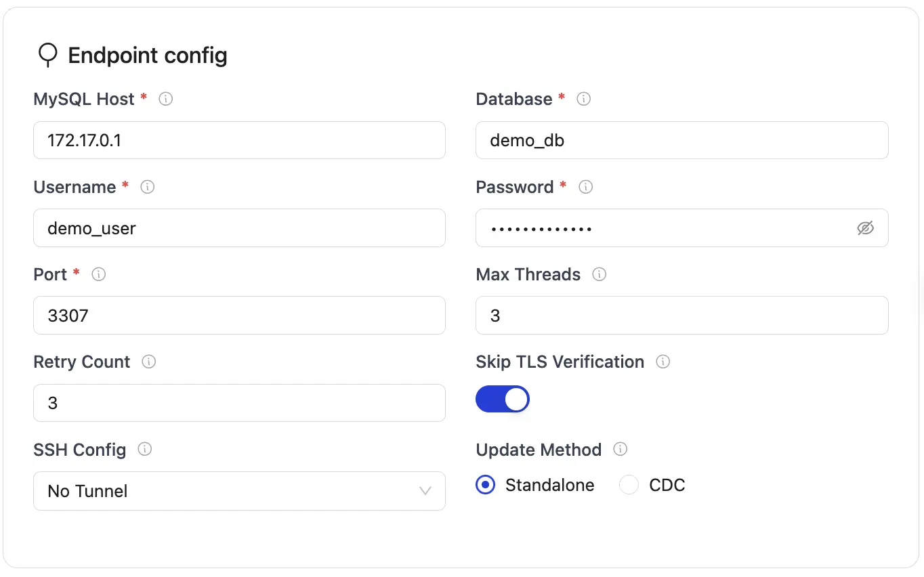The height and width of the screenshot is (577, 924).
Task: Open the SSH Config dropdown
Action: coord(239,491)
